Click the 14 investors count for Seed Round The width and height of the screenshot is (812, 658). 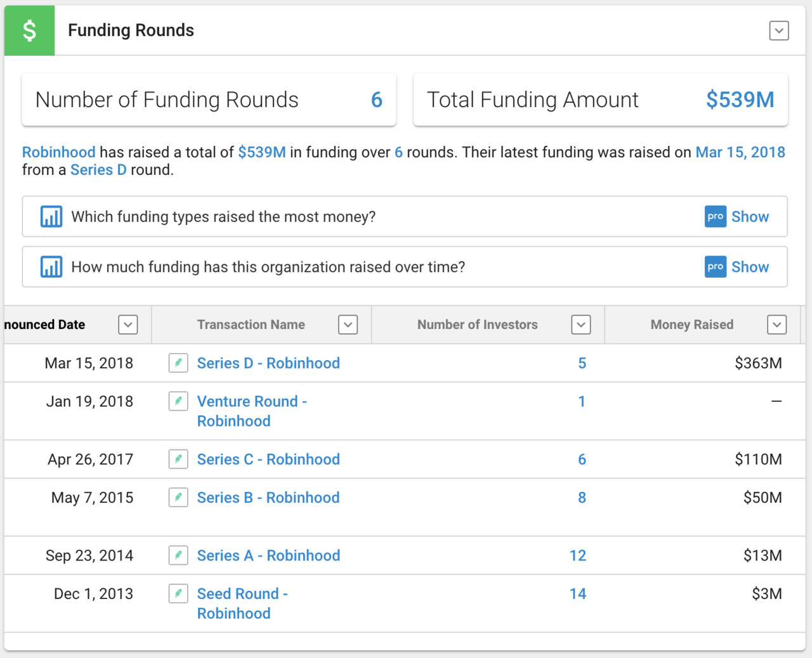577,594
